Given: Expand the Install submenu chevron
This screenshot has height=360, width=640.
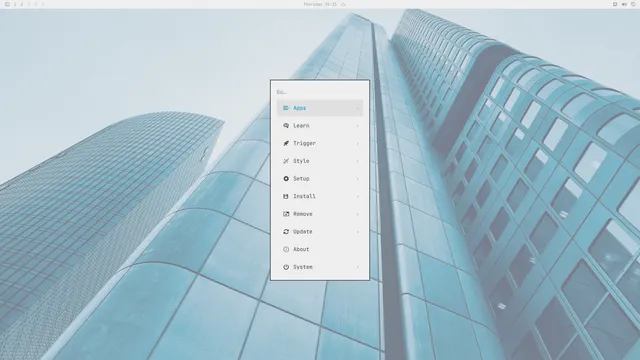Looking at the screenshot, I should [x=358, y=196].
